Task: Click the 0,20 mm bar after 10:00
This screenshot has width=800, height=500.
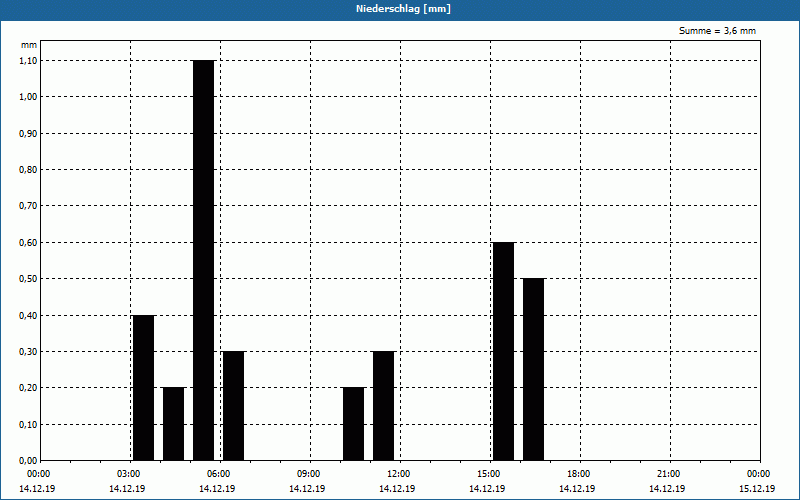Action: pyautogui.click(x=354, y=424)
